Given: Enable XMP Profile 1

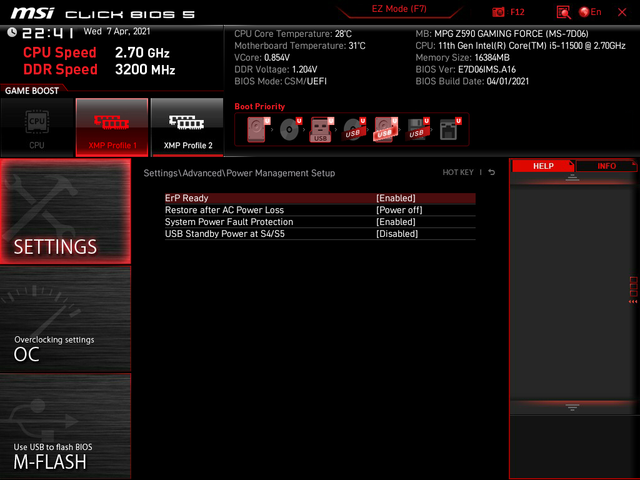Looking at the screenshot, I should (112, 127).
